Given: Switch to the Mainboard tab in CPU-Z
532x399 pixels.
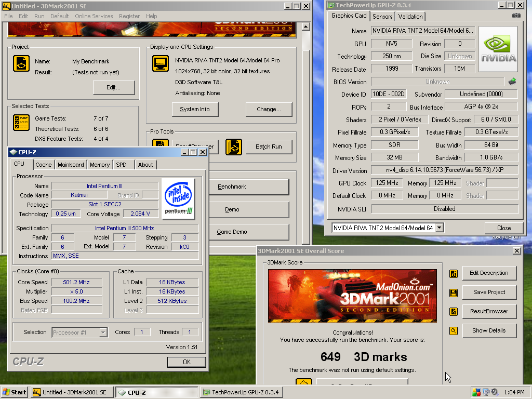Looking at the screenshot, I should click(71, 165).
